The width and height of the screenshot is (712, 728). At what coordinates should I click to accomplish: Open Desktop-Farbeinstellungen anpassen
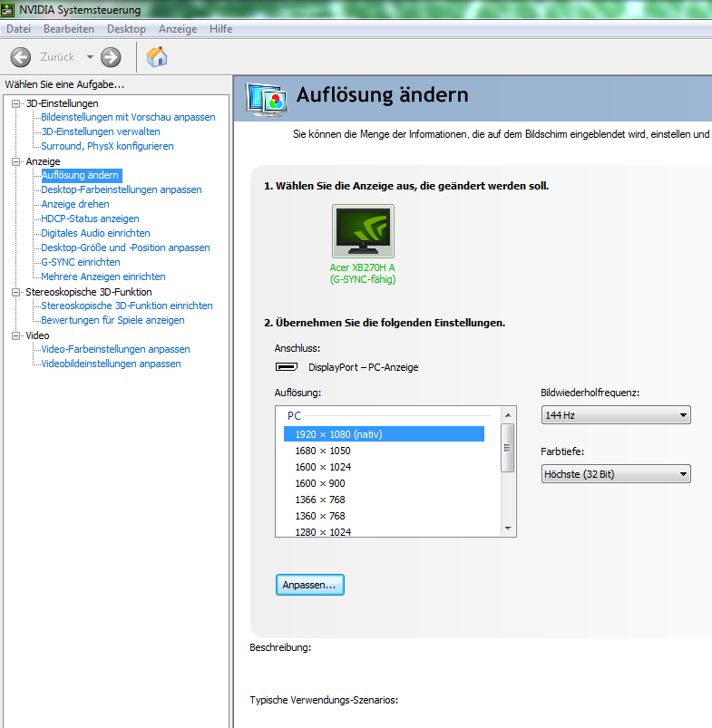pos(122,189)
